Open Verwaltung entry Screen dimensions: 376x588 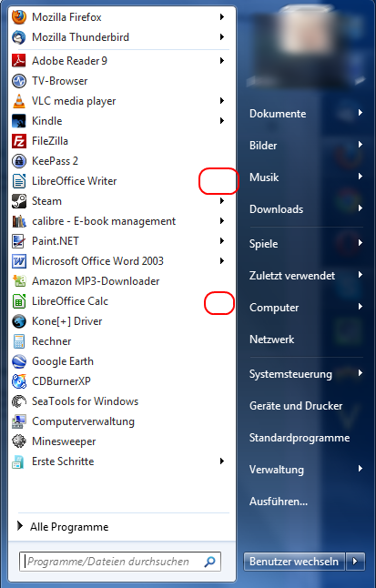click(277, 470)
